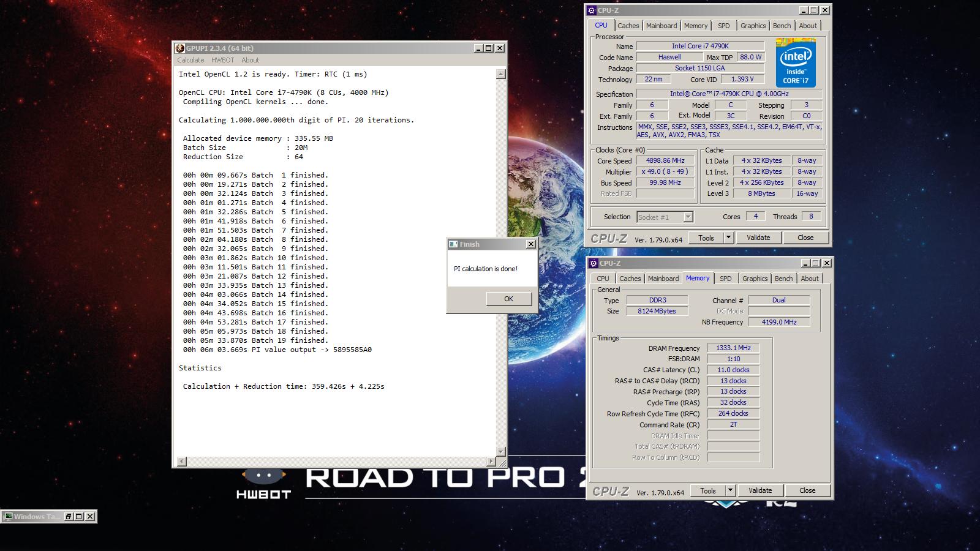Image resolution: width=980 pixels, height=551 pixels.
Task: Close the GPUPI window
Action: click(500, 48)
